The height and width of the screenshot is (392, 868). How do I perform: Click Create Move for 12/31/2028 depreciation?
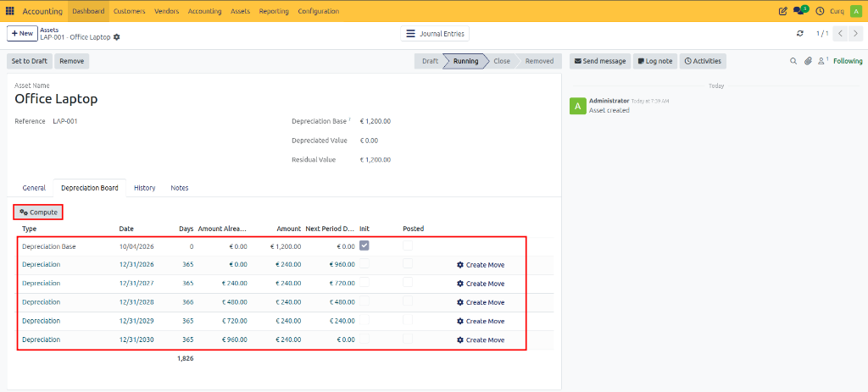click(x=481, y=302)
